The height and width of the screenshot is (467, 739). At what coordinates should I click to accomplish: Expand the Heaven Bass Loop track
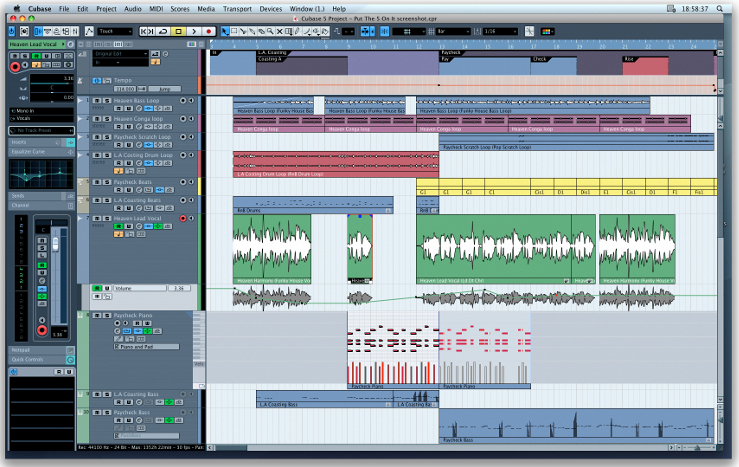80,101
